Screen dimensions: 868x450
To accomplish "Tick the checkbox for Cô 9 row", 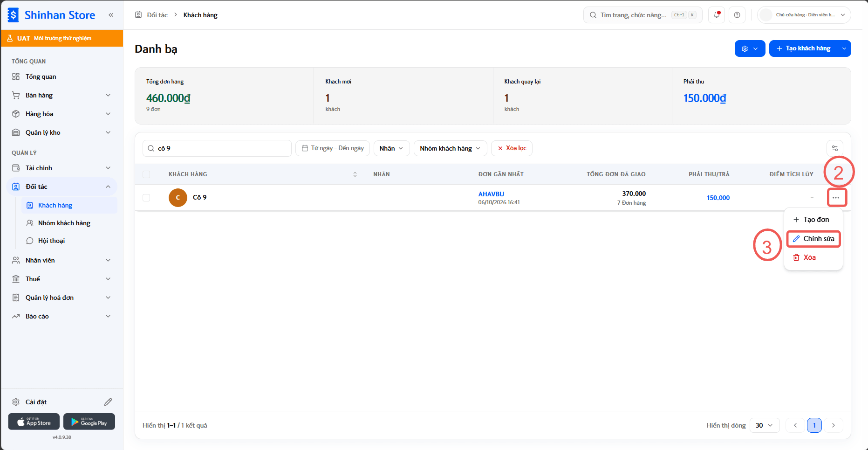I will point(146,198).
